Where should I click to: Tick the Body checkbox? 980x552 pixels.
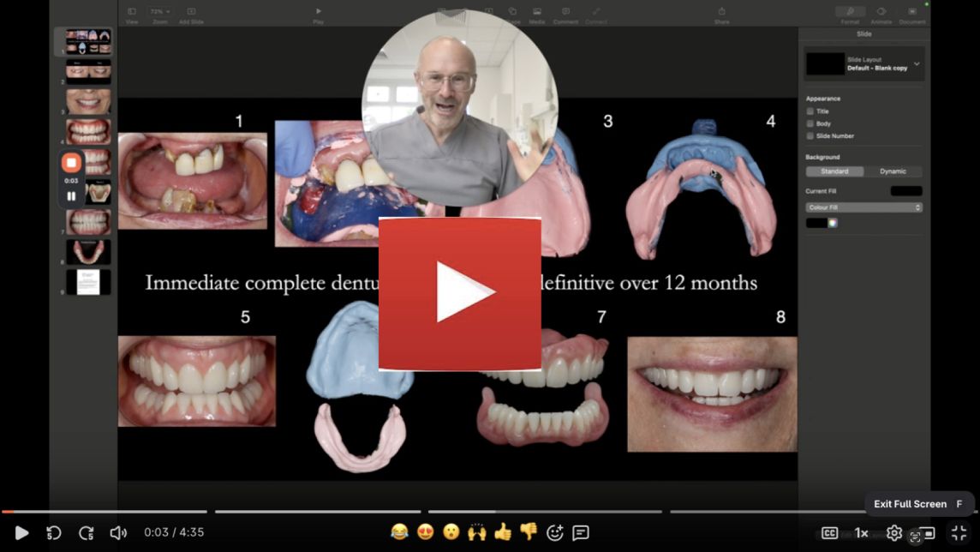[810, 123]
